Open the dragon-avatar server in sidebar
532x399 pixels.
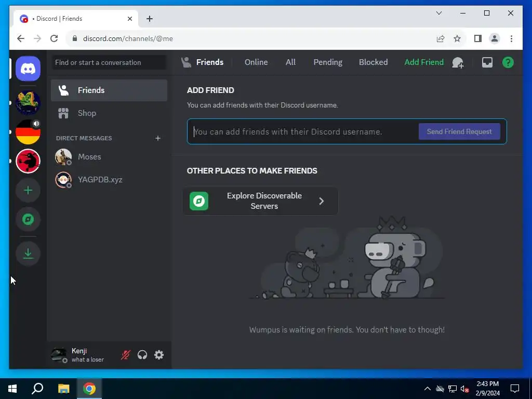tap(28, 103)
